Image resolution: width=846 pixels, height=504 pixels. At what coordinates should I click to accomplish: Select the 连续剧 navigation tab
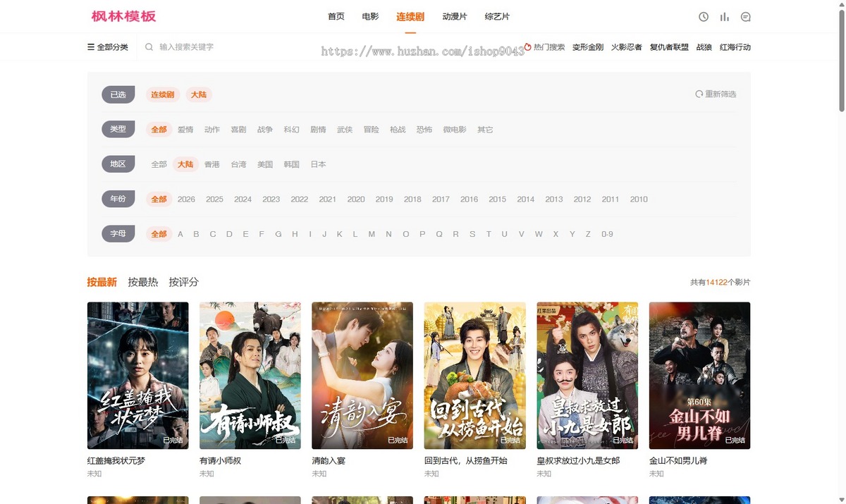coord(410,16)
